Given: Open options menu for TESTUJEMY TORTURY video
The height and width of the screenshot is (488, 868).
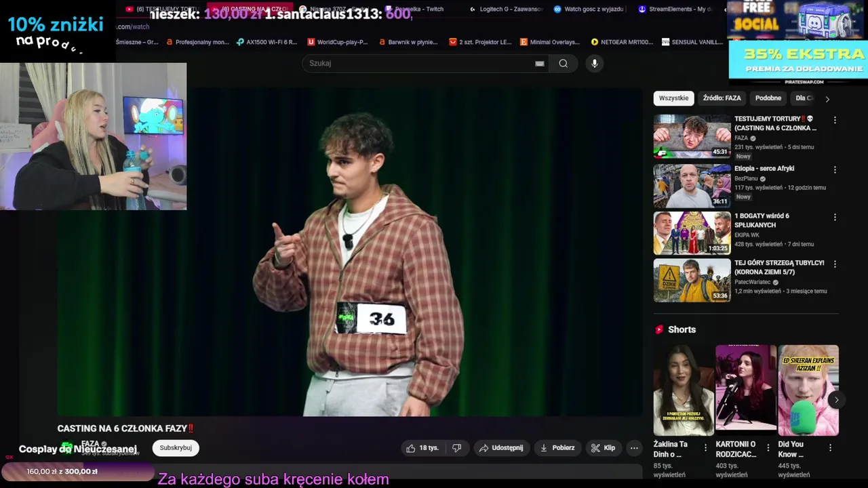Looking at the screenshot, I should point(835,120).
